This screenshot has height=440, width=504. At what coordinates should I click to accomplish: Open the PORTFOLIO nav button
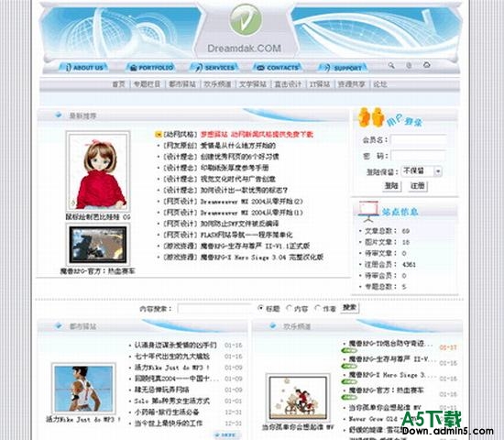151,68
